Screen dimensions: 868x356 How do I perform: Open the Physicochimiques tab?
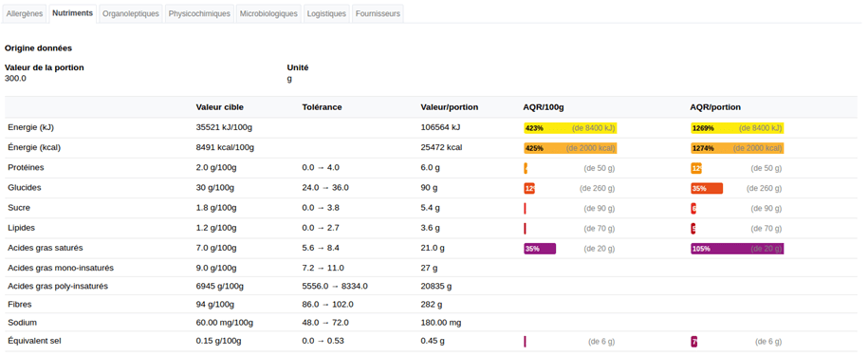[x=199, y=14]
